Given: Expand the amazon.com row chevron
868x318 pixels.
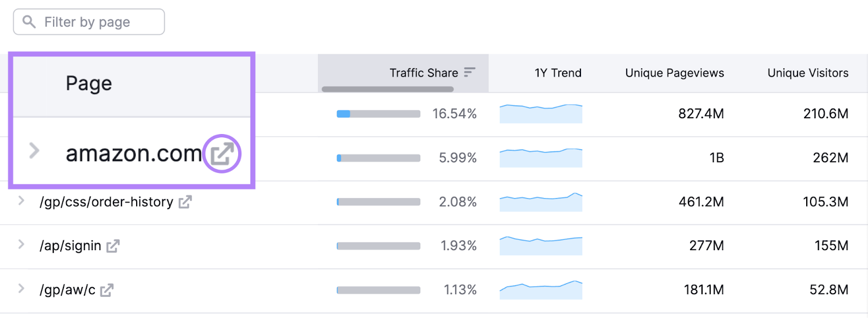Looking at the screenshot, I should 34,150.
